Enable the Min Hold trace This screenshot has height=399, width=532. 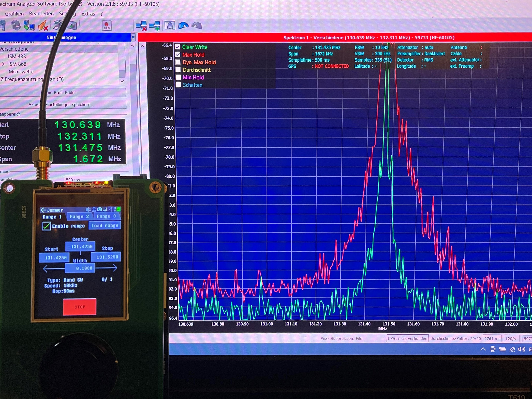pyautogui.click(x=178, y=77)
